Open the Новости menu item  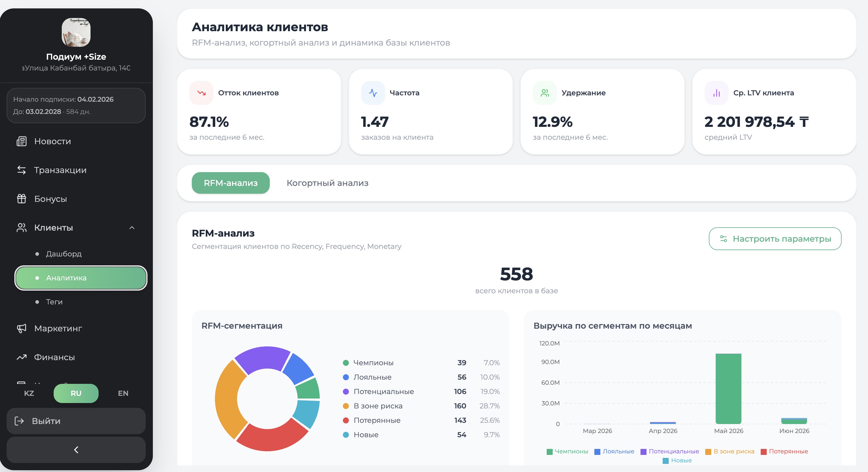(76, 141)
